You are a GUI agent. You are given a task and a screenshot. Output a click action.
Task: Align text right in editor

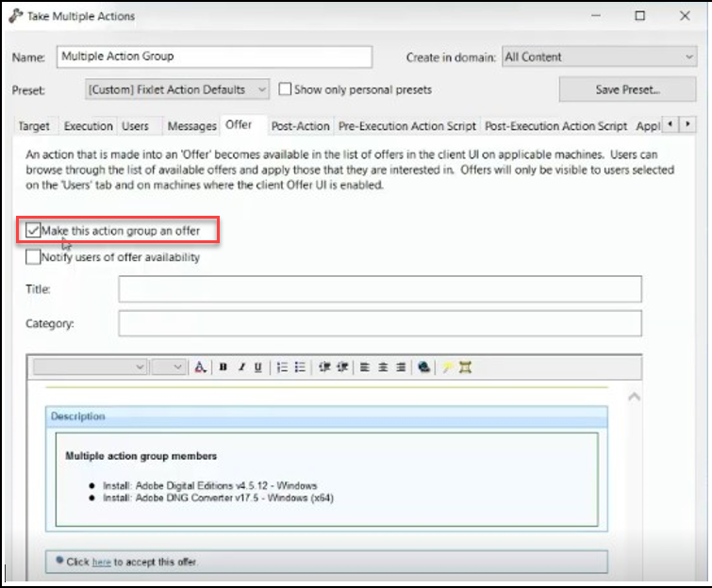click(401, 367)
